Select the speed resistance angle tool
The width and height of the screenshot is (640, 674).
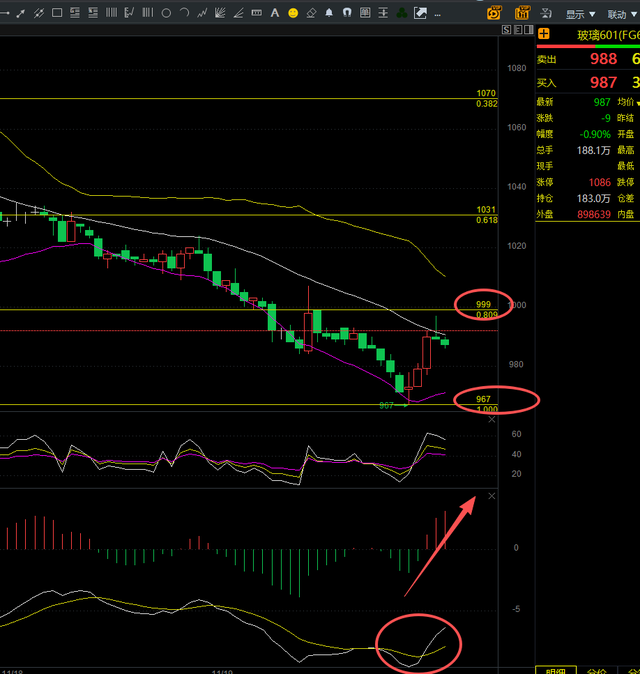click(x=238, y=13)
